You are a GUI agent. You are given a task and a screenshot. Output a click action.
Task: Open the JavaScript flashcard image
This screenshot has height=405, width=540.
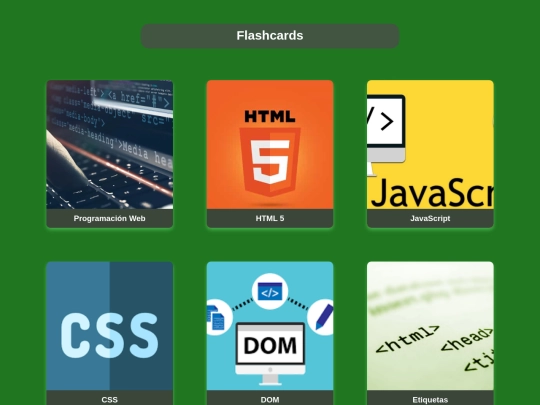[430, 145]
